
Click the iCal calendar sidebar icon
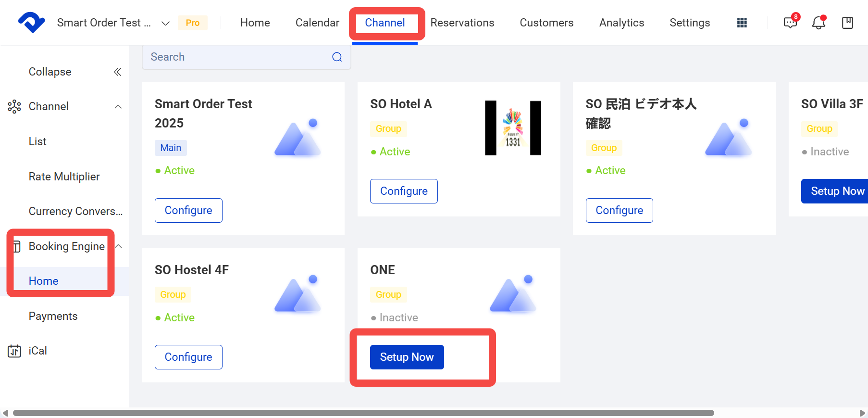point(14,351)
